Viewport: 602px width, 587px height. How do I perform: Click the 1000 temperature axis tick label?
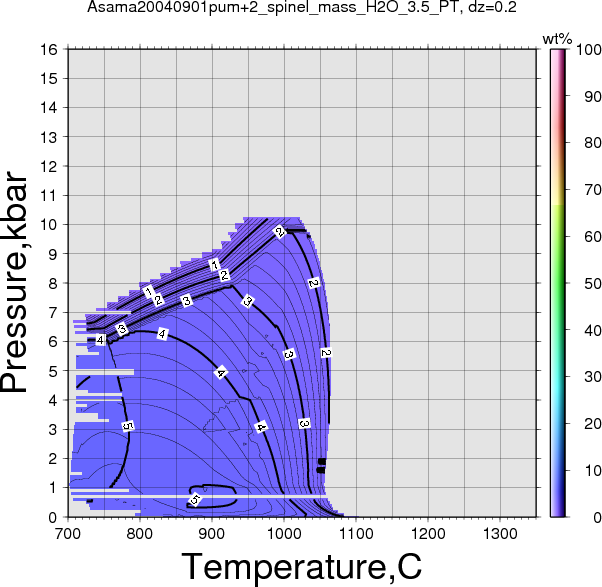pyautogui.click(x=284, y=534)
